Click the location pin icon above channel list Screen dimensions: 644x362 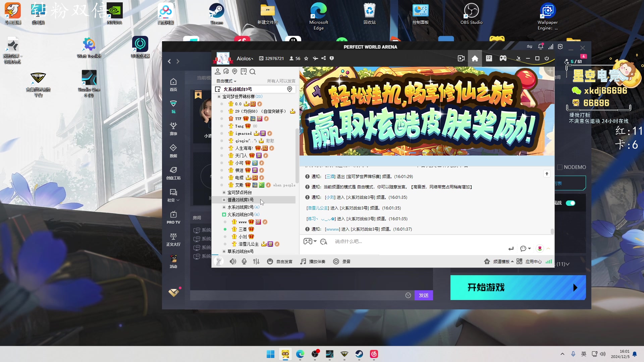235,71
